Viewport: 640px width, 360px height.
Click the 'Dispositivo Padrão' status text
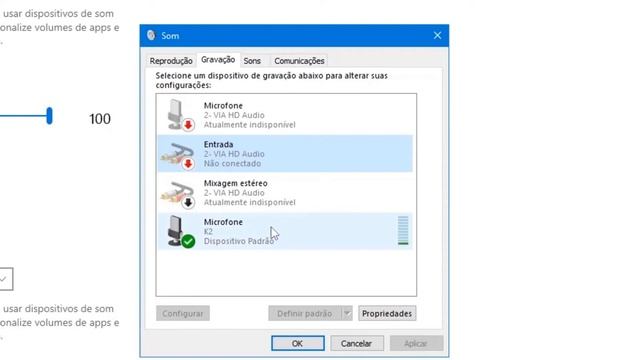[239, 241]
